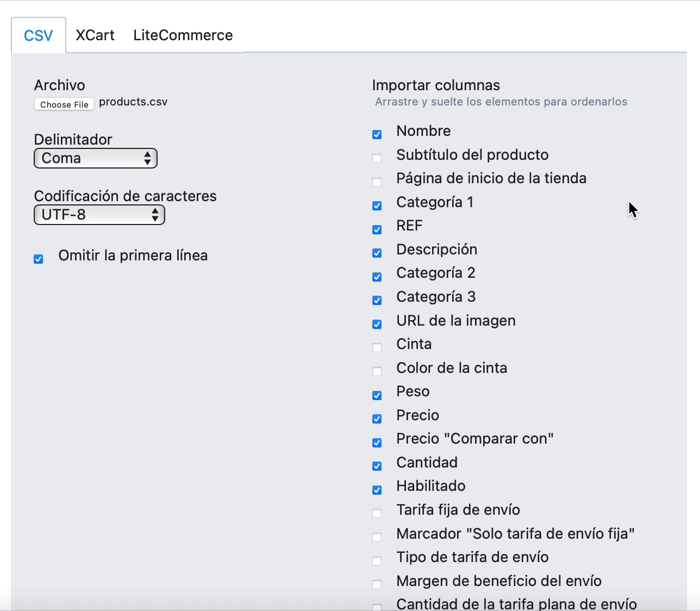This screenshot has width=700, height=611.
Task: Uncheck the Nombre column
Action: pyautogui.click(x=377, y=134)
